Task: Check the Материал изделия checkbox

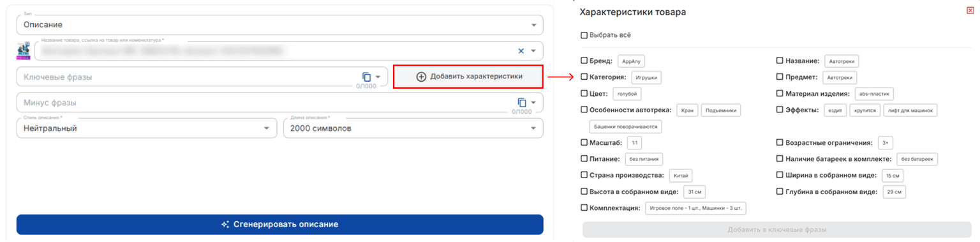Action: point(780,93)
